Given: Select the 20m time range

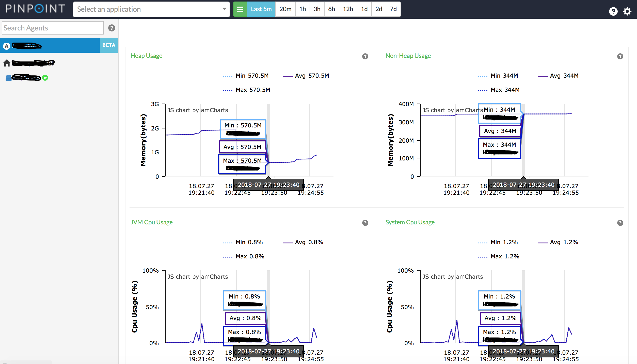Looking at the screenshot, I should (285, 9).
